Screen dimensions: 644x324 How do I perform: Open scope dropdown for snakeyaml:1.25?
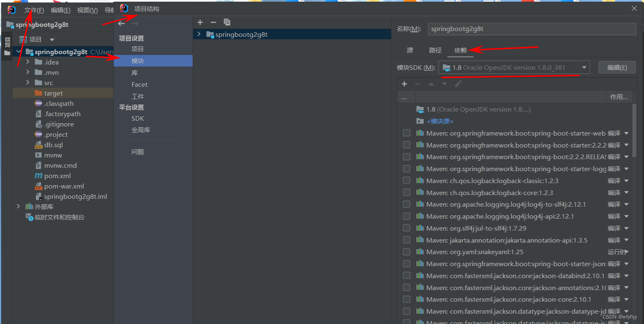point(626,252)
